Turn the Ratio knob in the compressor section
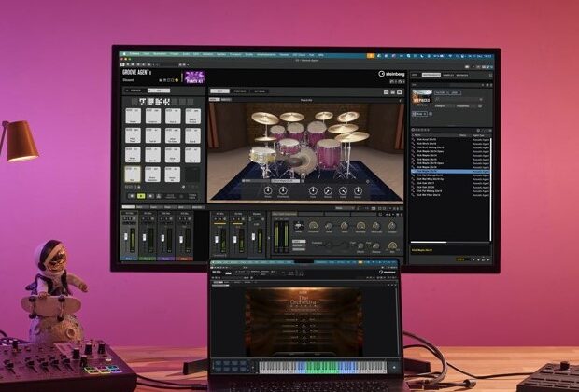579x392 pixels. point(329,226)
